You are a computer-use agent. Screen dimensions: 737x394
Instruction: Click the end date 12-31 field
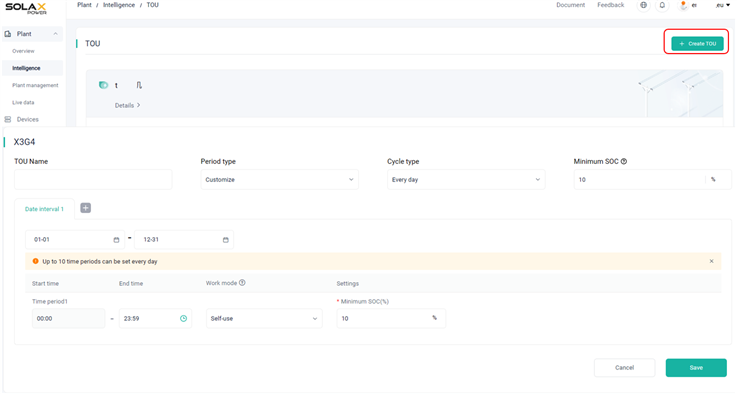184,240
